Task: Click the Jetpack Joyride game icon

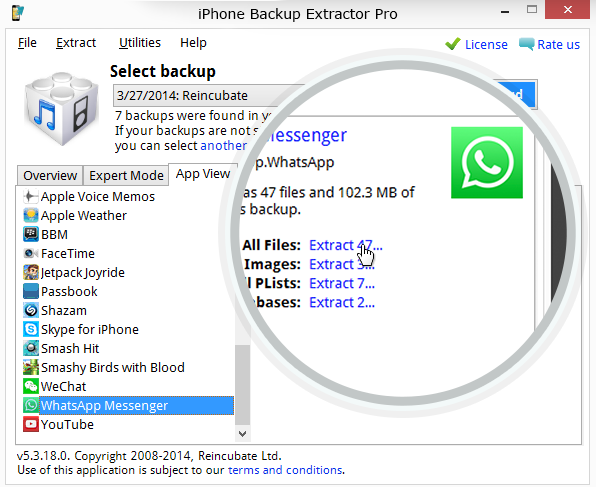Action: pyautogui.click(x=30, y=273)
